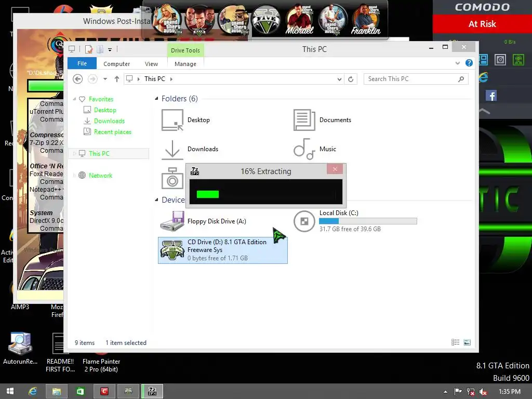Click Comodo At Risk status banner
This screenshot has width=532, height=399.
[482, 24]
